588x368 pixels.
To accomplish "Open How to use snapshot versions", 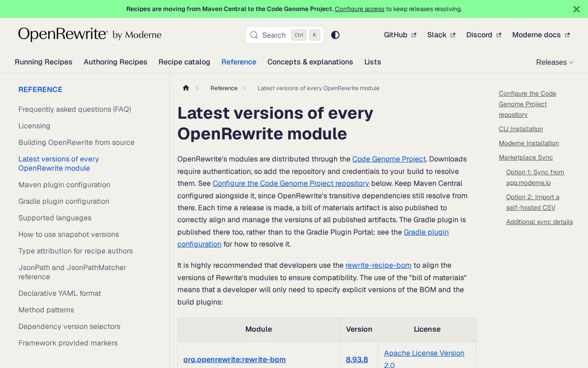I will coord(68,234).
